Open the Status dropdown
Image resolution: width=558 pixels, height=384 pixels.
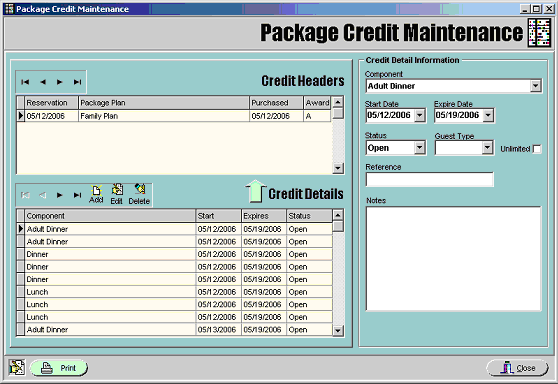point(420,147)
